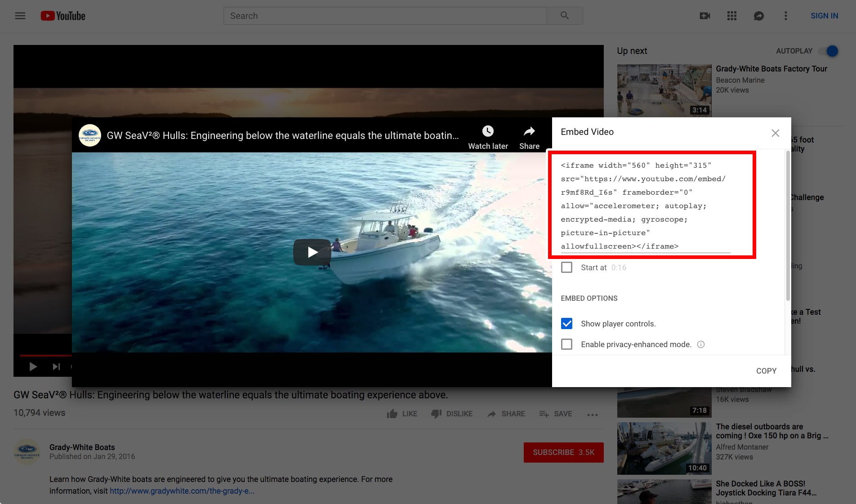Click Watch later clock icon in preview
This screenshot has width=856, height=504.
(488, 131)
